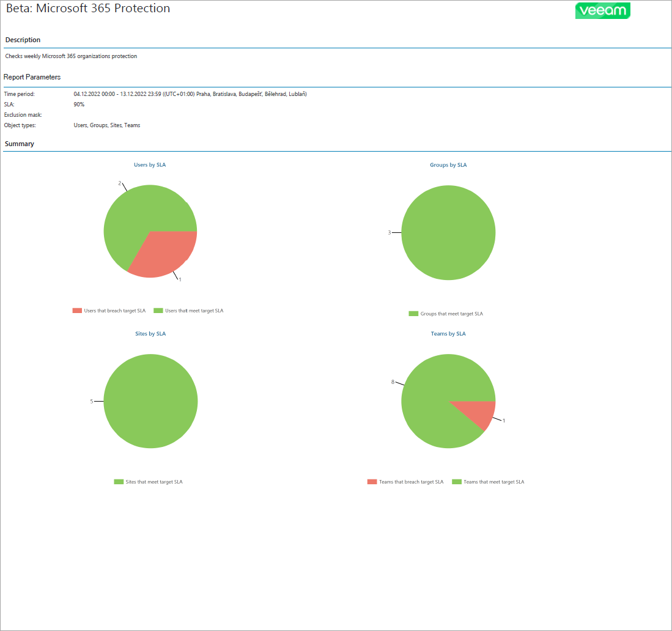
Task: Click 'Sites that meet target SLA' legend label
Action: point(154,482)
